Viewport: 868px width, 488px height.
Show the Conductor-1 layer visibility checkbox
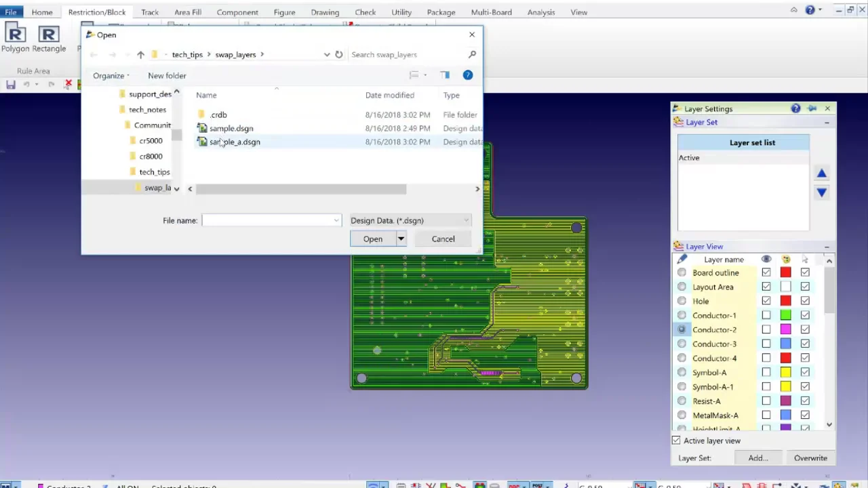click(766, 315)
